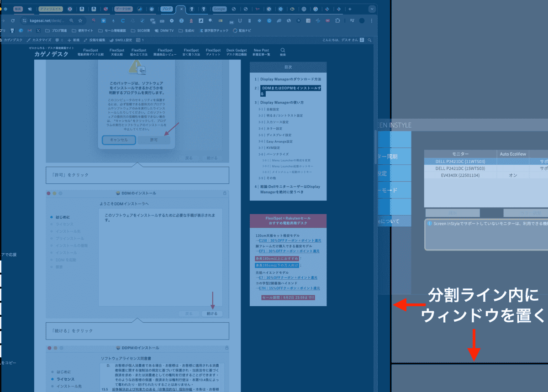Open the Google tab group
The width and height of the screenshot is (548, 392).
[x=220, y=9]
